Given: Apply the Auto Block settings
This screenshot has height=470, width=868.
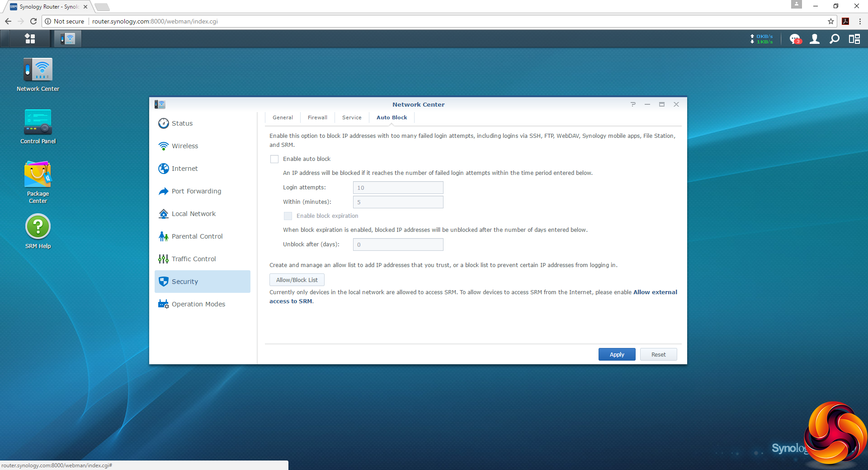Looking at the screenshot, I should (x=617, y=355).
